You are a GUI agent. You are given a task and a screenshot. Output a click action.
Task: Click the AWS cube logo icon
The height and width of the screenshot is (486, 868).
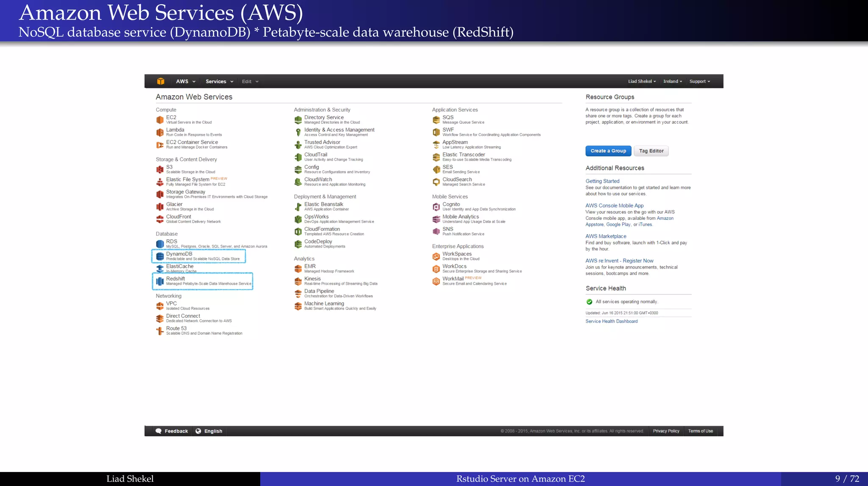161,81
